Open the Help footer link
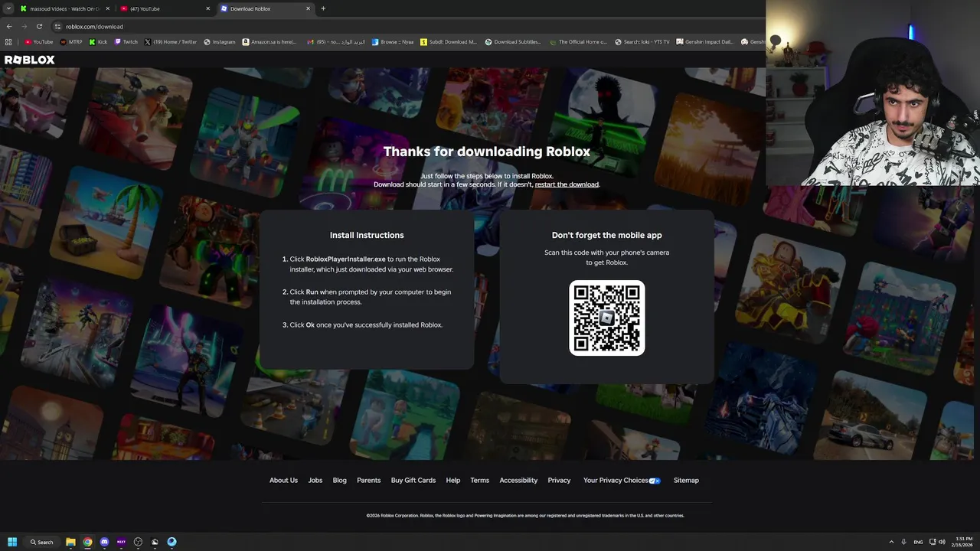The height and width of the screenshot is (551, 980). [x=453, y=481]
